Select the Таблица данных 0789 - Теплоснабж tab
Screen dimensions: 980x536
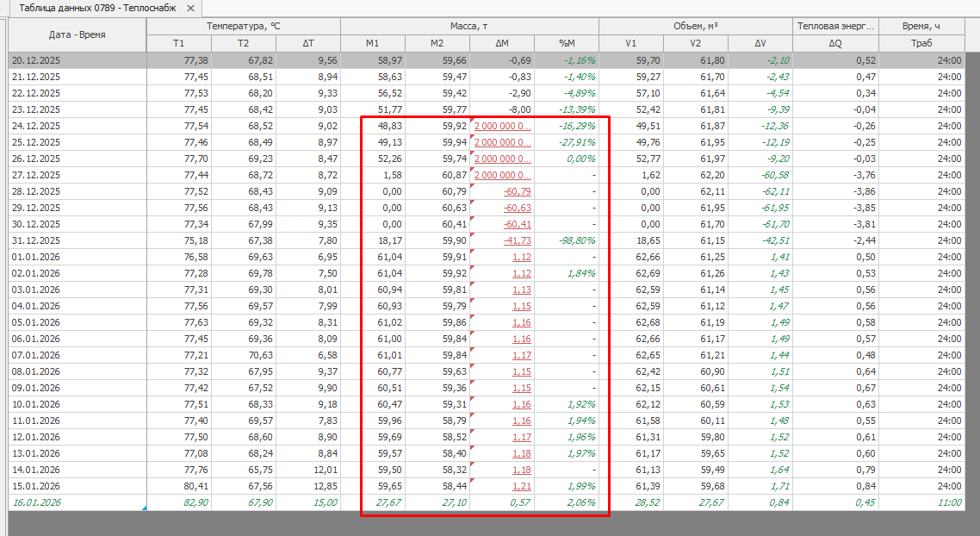(x=96, y=9)
